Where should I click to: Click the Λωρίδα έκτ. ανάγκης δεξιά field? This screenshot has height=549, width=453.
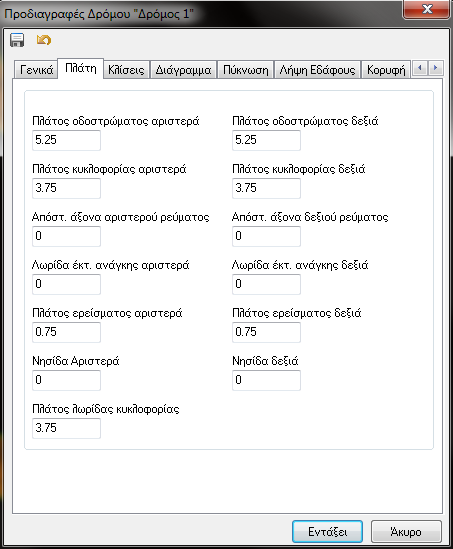click(266, 284)
